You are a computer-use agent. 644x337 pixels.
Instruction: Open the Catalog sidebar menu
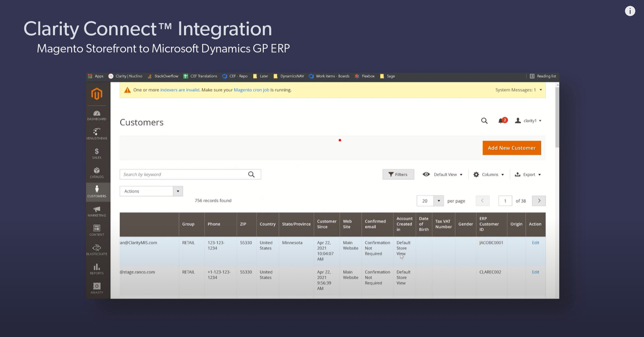pyautogui.click(x=97, y=173)
